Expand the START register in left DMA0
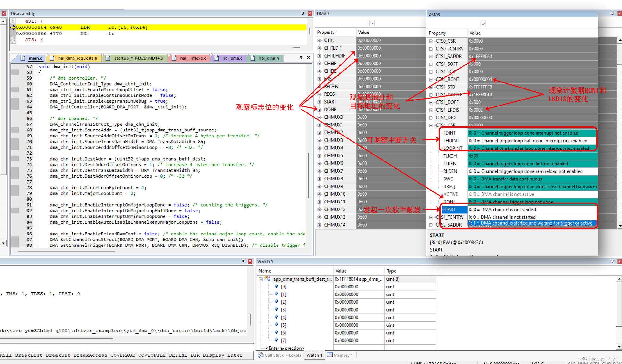Image resolution: width=622 pixels, height=364 pixels. tap(319, 102)
